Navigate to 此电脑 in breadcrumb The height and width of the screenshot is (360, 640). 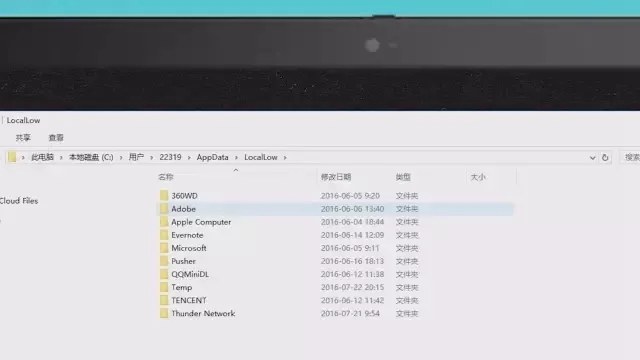[x=42, y=157]
